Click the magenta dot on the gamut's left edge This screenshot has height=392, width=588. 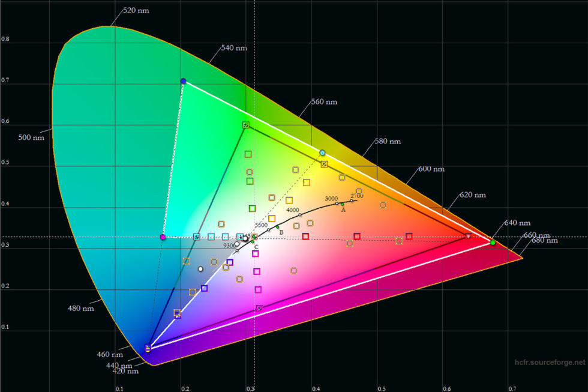163,237
